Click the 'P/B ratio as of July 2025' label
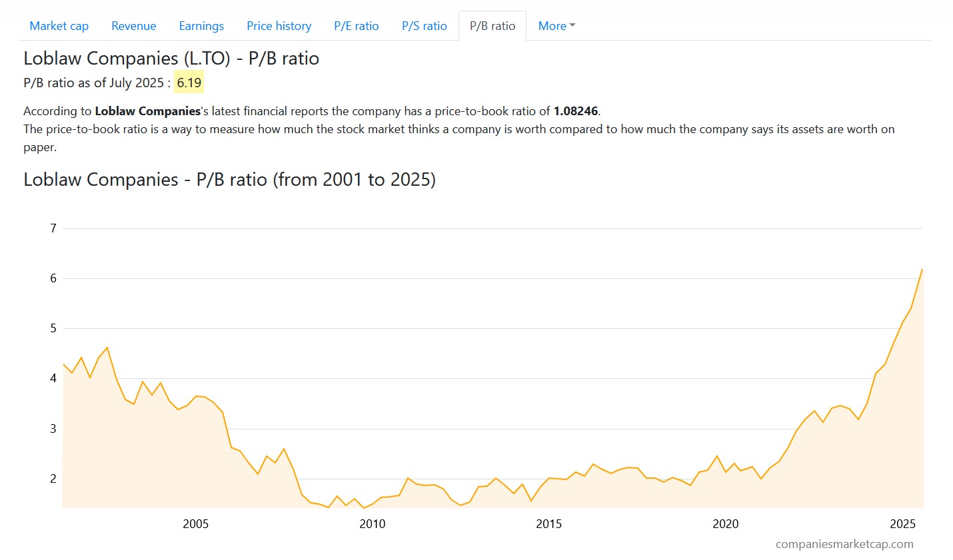Image resolution: width=953 pixels, height=560 pixels. click(x=97, y=83)
